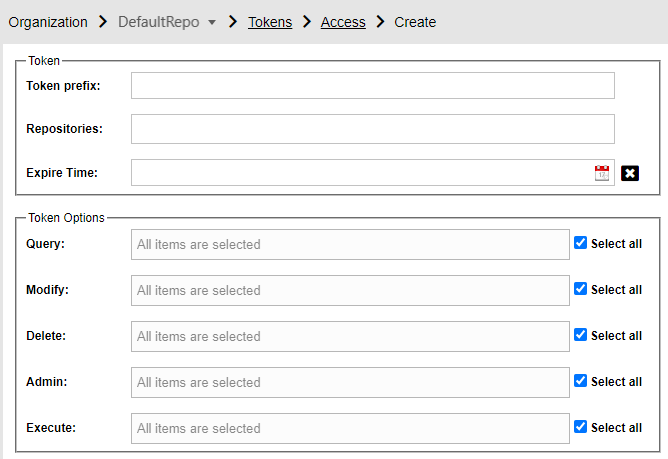Screen dimensions: 668x459
Task: Clear the Expire Time with the X icon
Action: pos(630,173)
